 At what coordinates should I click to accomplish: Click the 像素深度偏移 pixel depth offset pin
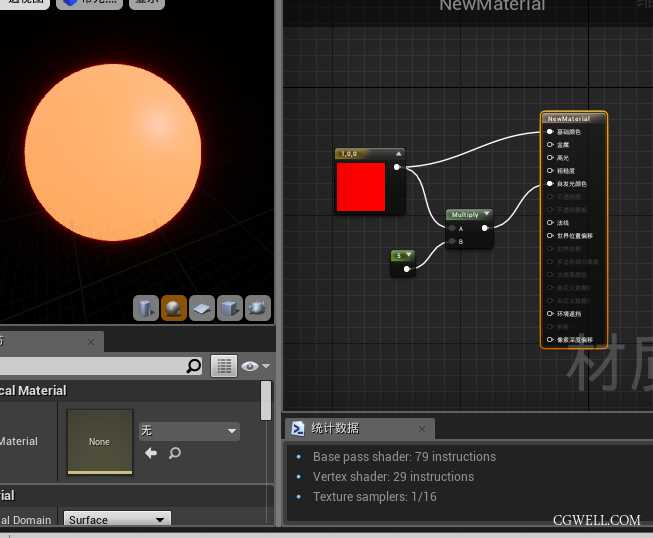[550, 340]
